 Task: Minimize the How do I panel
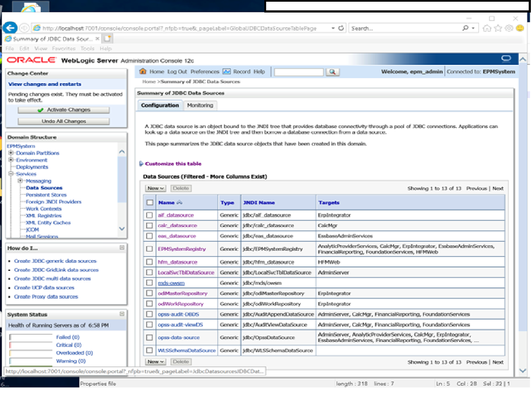122,248
